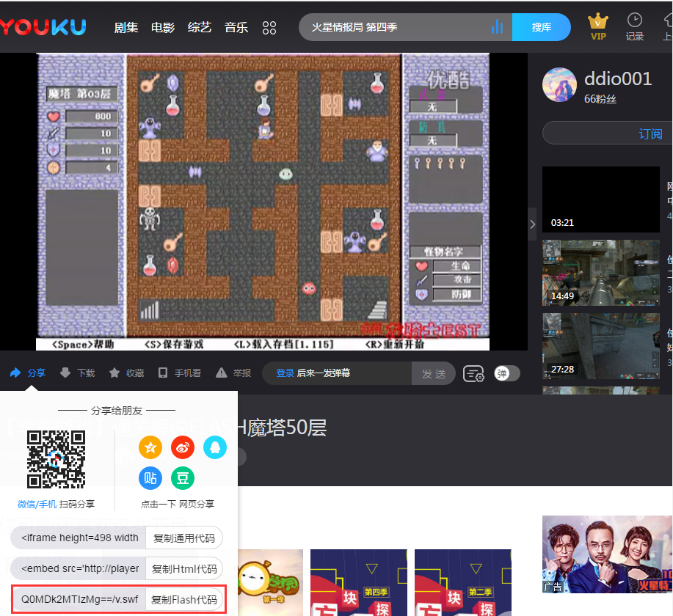The image size is (673, 616).
Task: Click the 收藏 favorite star icon
Action: (114, 373)
